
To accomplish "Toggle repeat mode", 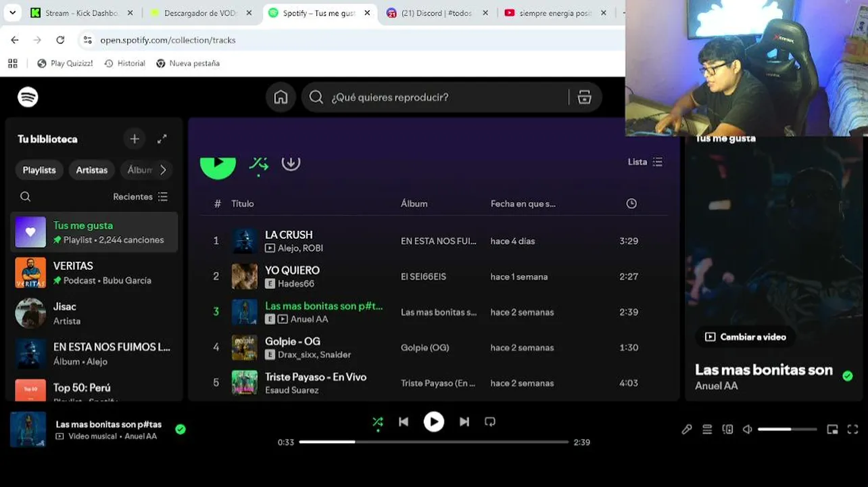I will coord(490,422).
